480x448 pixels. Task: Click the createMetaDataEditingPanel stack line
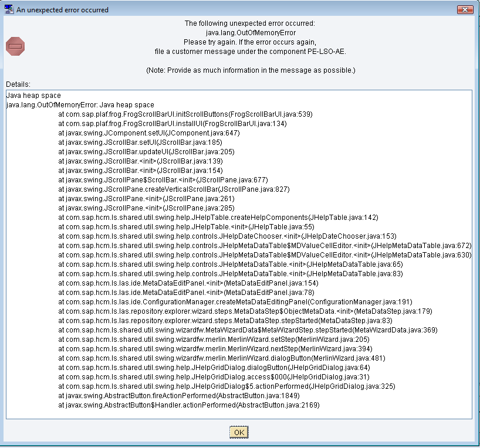point(235,302)
